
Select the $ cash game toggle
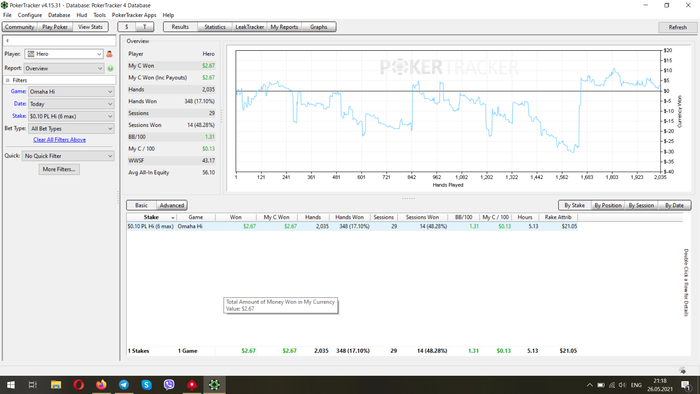coord(127,27)
